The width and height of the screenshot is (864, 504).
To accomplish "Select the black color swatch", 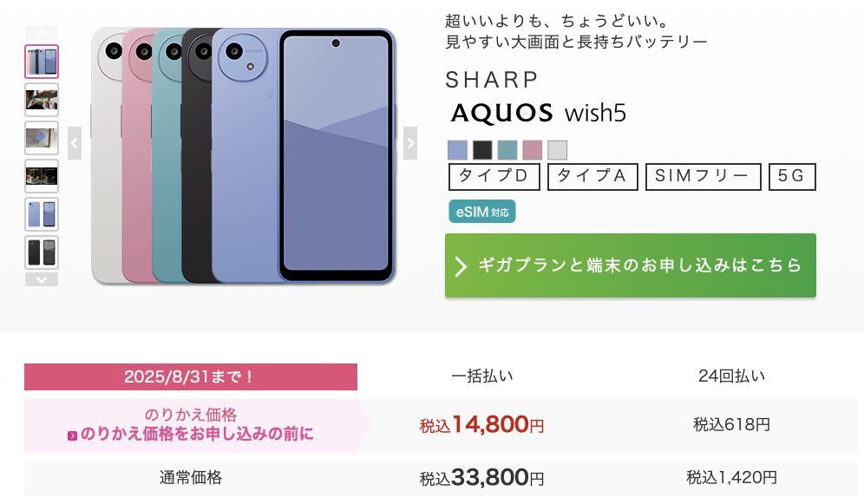I will [x=482, y=150].
